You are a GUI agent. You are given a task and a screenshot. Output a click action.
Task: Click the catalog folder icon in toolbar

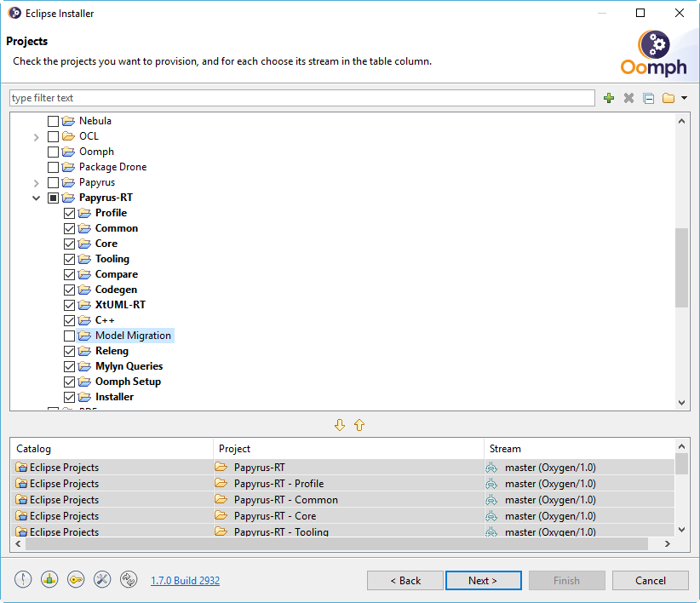[668, 98]
